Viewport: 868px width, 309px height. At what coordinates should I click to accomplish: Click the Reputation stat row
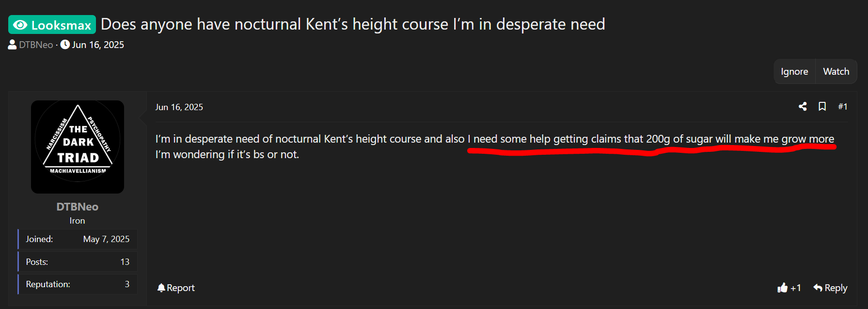tap(78, 284)
